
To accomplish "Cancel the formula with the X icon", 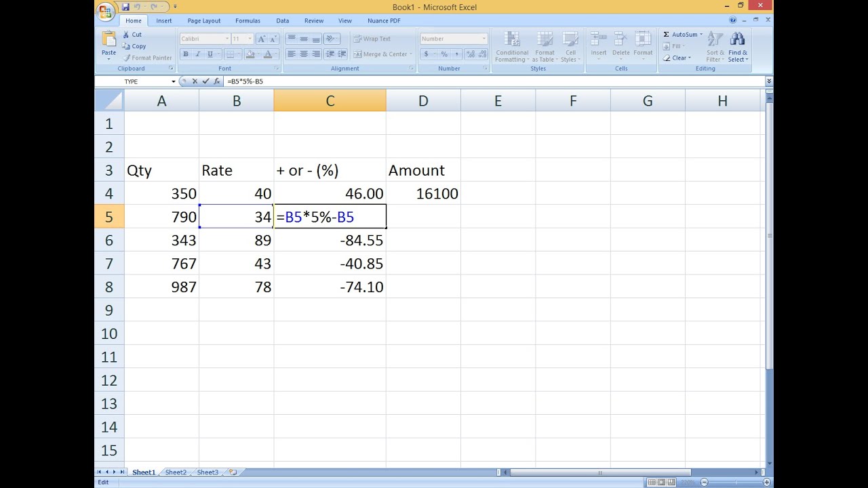I will (x=195, y=81).
